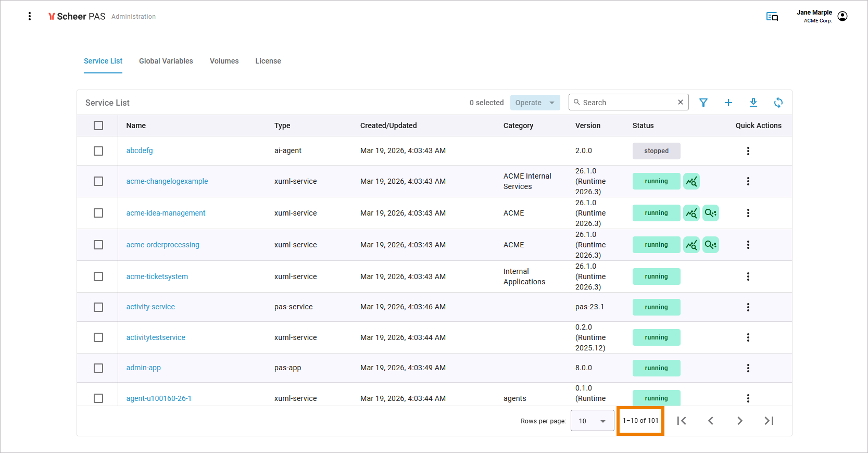The image size is (868, 453).
Task: Switch to the Global Variables tab
Action: coord(166,61)
